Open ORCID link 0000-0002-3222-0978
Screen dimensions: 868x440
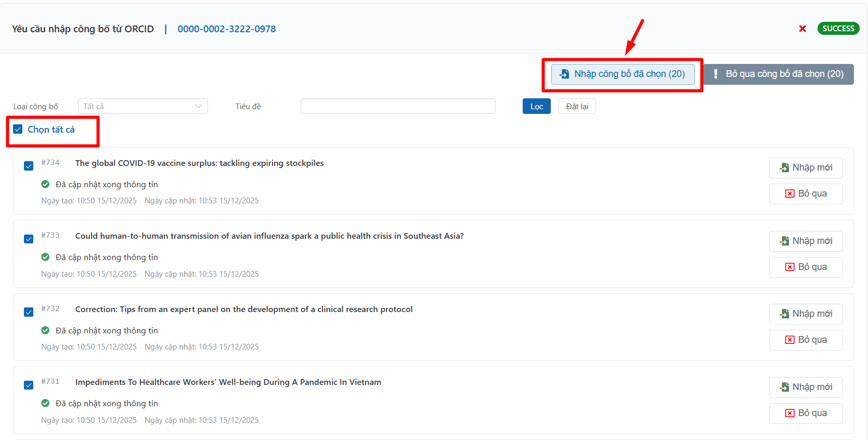[227, 29]
